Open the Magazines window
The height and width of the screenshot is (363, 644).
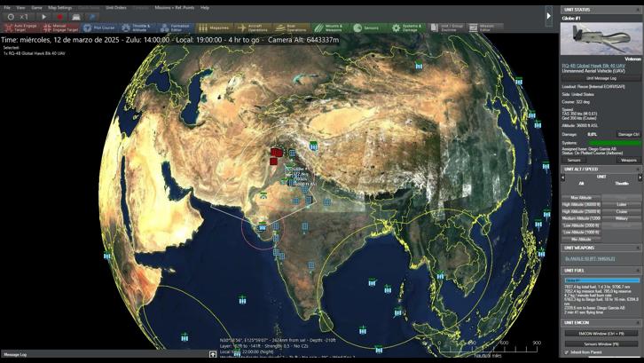(214, 28)
